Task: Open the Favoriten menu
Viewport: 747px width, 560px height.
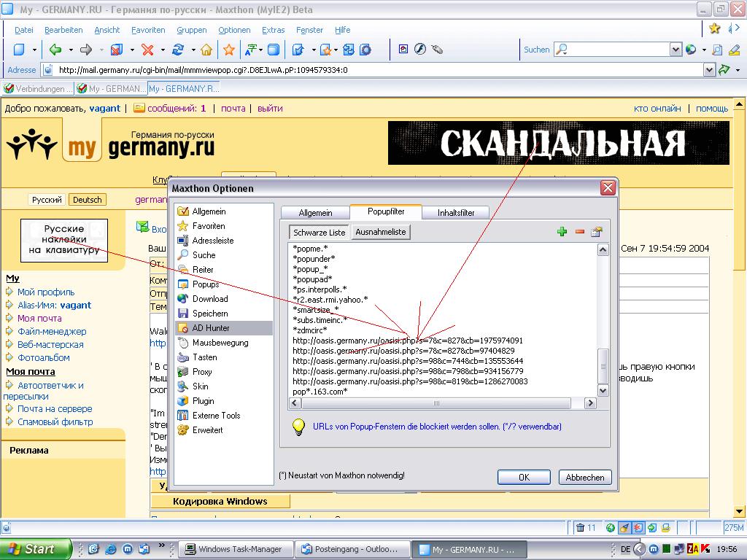Action: click(148, 30)
